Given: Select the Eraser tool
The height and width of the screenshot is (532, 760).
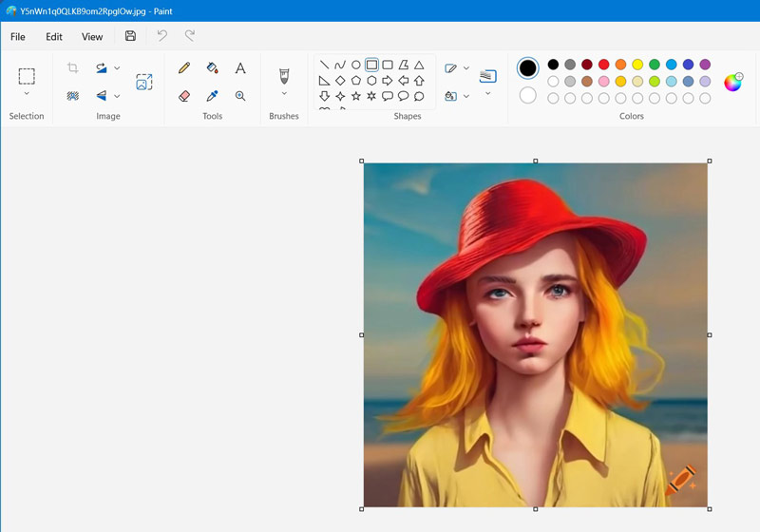Looking at the screenshot, I should pyautogui.click(x=184, y=96).
